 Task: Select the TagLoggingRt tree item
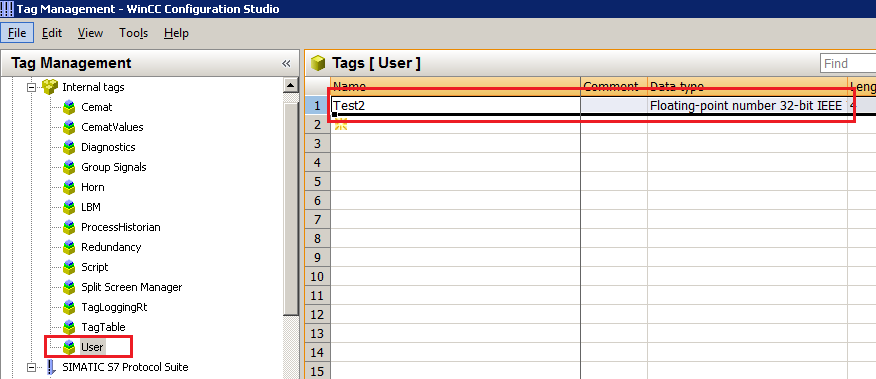click(115, 307)
